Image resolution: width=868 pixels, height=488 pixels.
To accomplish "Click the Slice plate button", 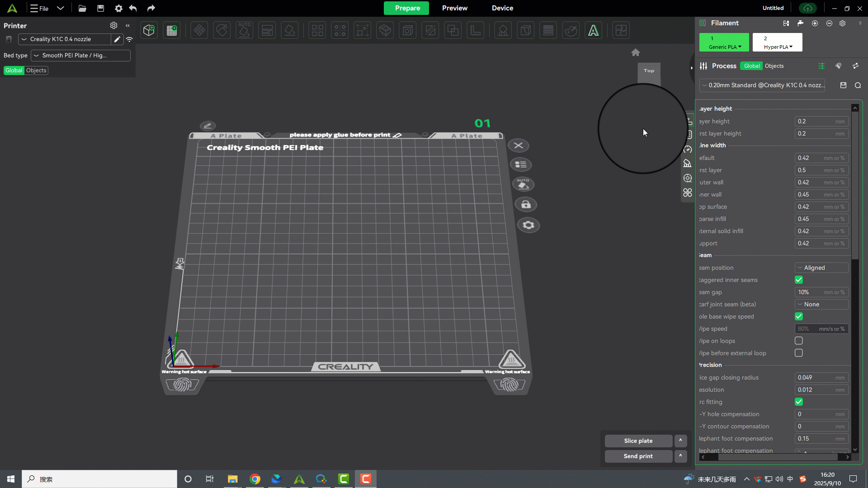I will point(638,441).
